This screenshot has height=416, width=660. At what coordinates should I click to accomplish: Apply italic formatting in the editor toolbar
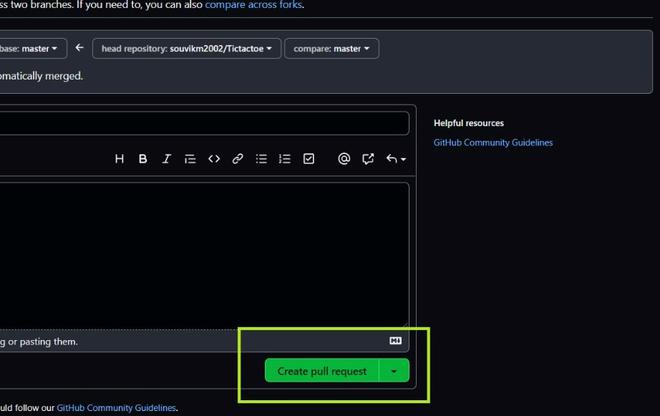pos(166,159)
